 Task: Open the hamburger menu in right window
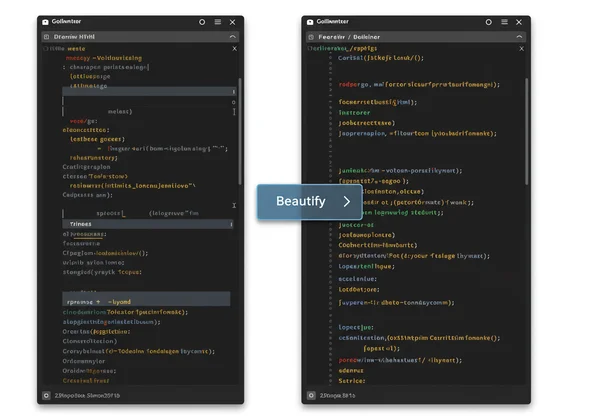(504, 22)
